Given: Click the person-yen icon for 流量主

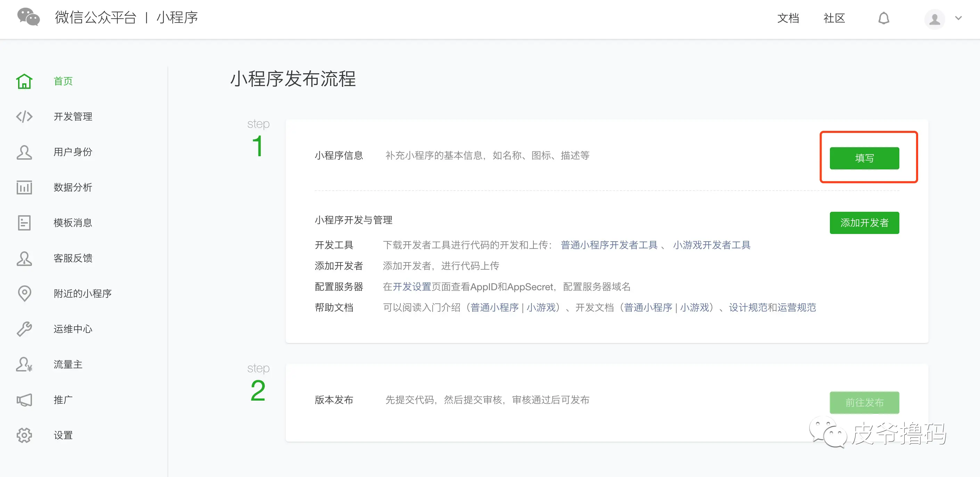Looking at the screenshot, I should coord(24,365).
